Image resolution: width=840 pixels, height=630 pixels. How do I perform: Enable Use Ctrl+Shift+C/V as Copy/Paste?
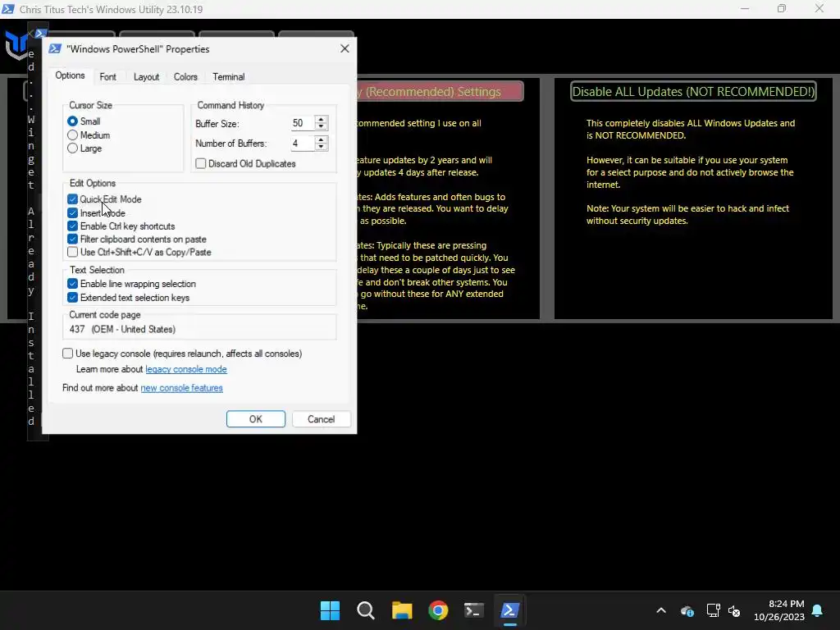click(72, 252)
